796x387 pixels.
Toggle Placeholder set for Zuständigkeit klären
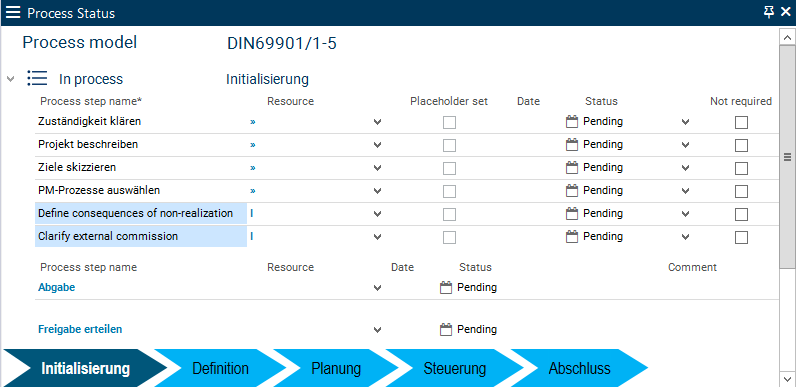coord(449,122)
